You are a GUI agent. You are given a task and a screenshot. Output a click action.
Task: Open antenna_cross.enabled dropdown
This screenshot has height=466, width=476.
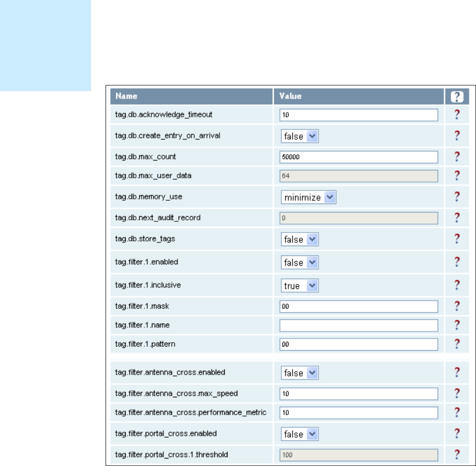click(299, 373)
